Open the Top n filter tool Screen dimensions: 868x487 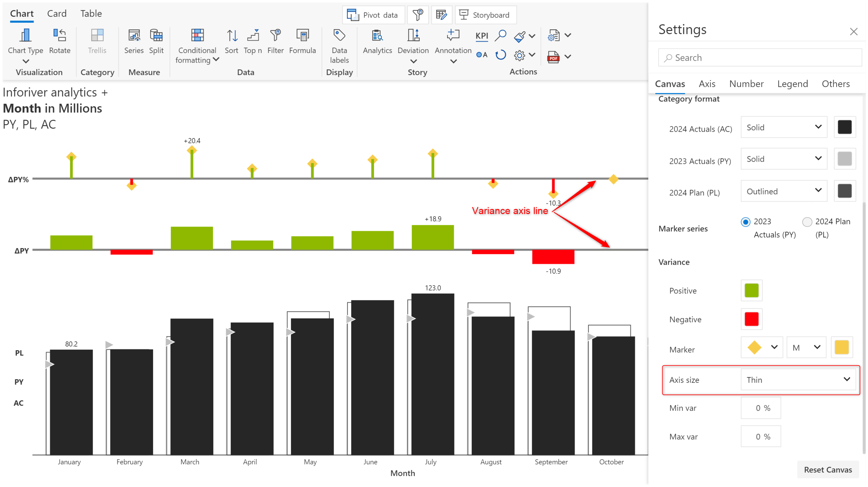pos(253,41)
